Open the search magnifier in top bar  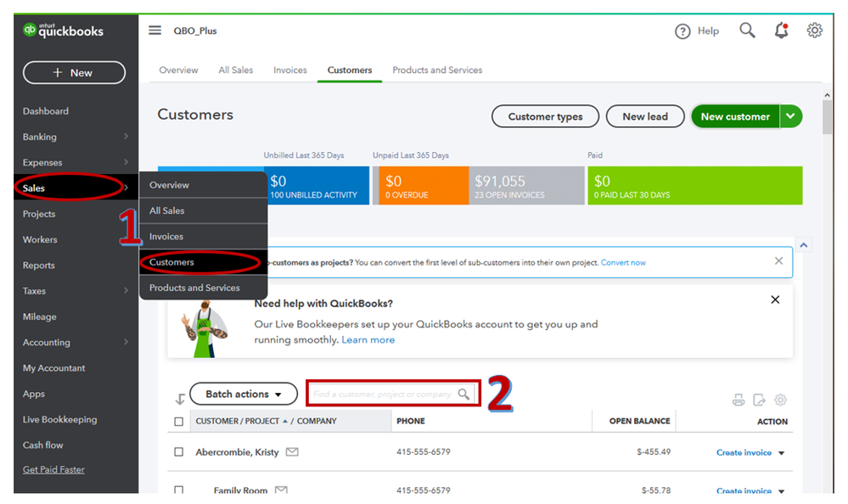(747, 31)
